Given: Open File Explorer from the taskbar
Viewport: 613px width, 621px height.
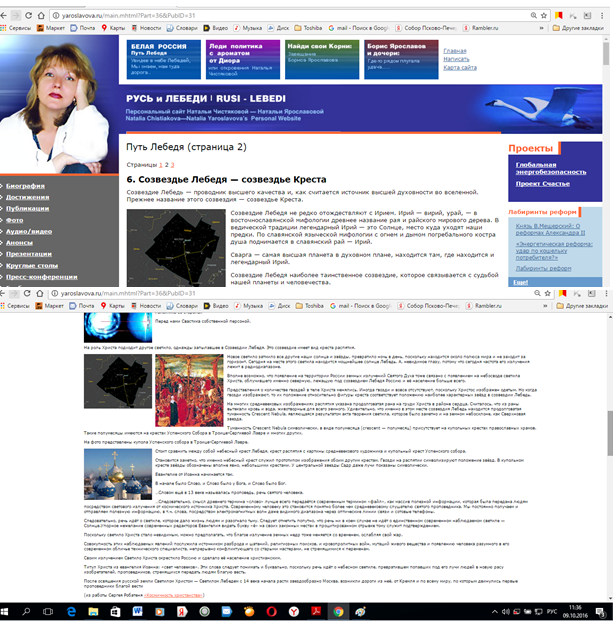Looking at the screenshot, I should (93, 612).
